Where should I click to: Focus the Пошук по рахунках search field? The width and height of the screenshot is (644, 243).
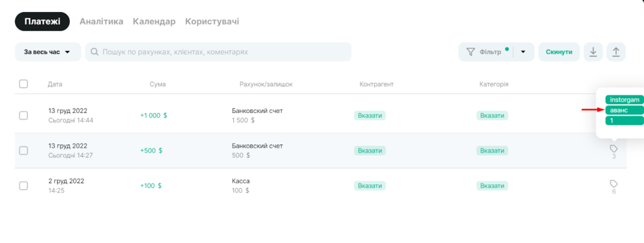point(218,52)
